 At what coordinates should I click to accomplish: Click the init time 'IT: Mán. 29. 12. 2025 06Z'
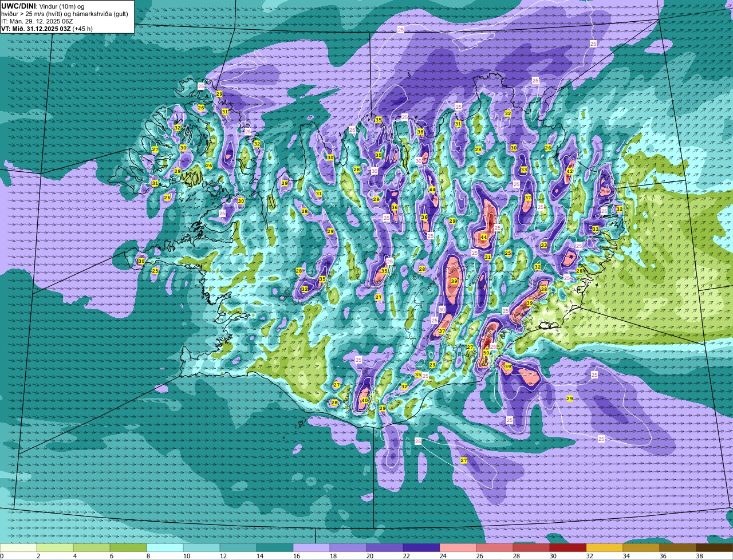pyautogui.click(x=37, y=21)
